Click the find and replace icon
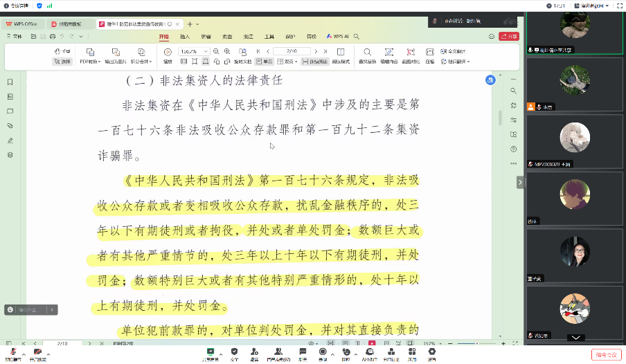The width and height of the screenshot is (626, 364). tap(367, 55)
